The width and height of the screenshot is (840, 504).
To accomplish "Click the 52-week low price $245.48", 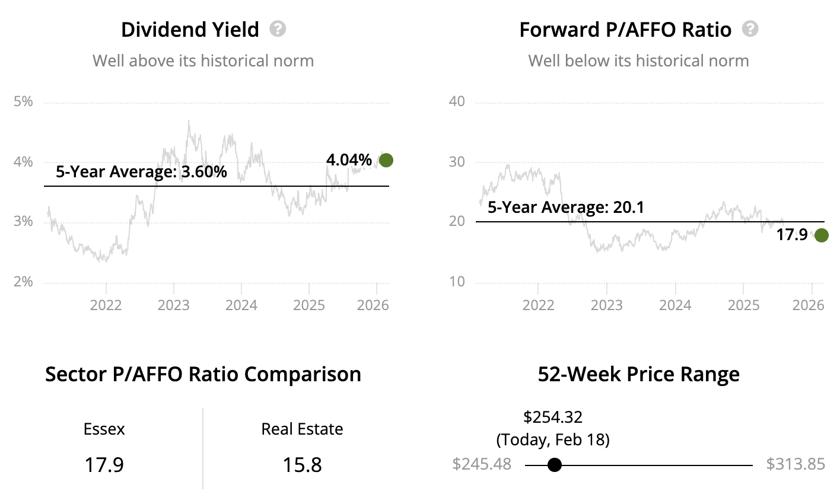I will click(x=482, y=464).
